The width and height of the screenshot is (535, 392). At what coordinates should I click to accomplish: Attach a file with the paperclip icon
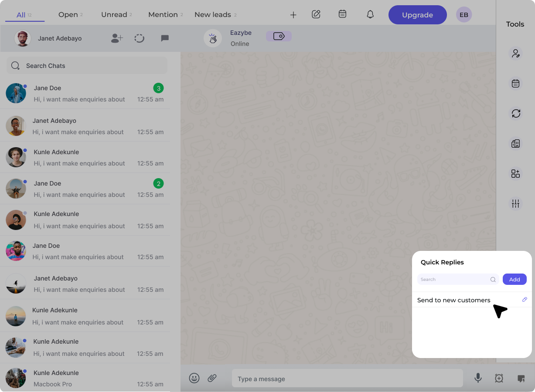click(x=212, y=378)
